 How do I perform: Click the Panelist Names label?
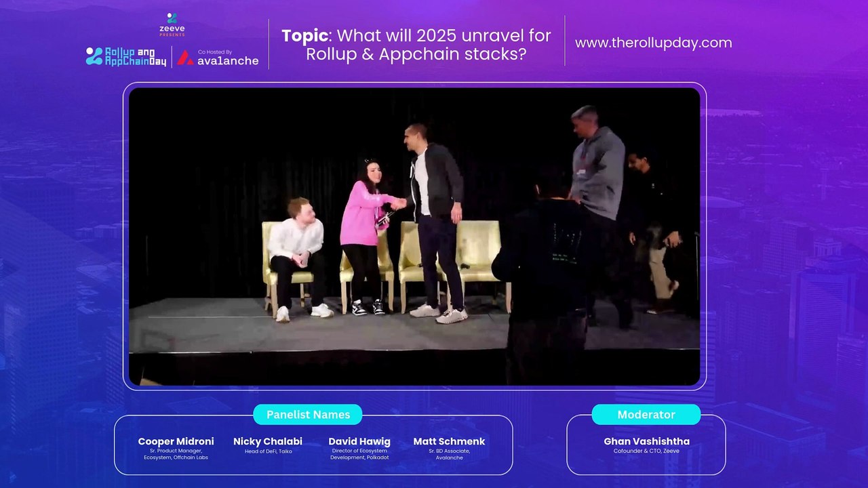click(308, 415)
